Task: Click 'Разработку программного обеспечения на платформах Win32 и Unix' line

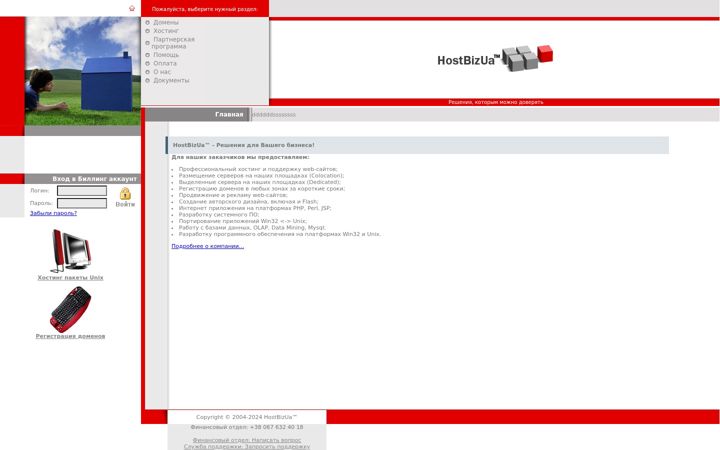Action: pos(280,234)
